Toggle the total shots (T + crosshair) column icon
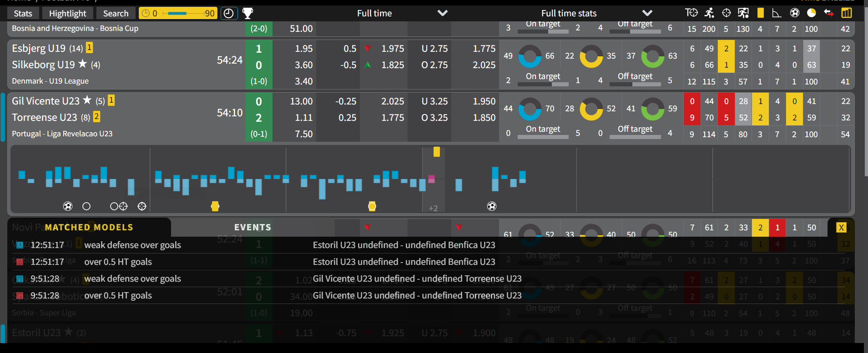 (691, 13)
